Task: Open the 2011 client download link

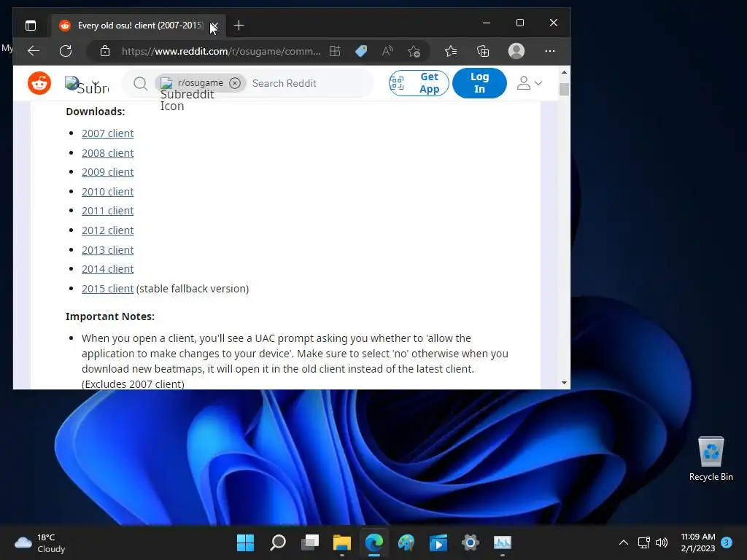Action: point(108,211)
